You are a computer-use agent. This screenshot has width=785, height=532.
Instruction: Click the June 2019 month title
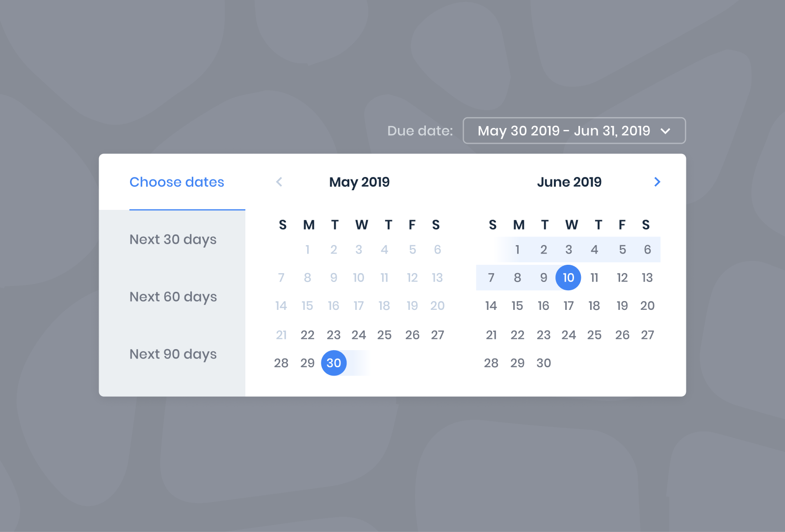coord(569,182)
